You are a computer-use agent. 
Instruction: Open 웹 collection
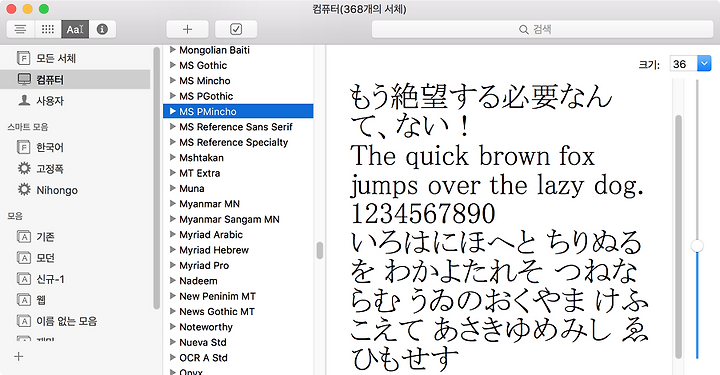[75, 300]
